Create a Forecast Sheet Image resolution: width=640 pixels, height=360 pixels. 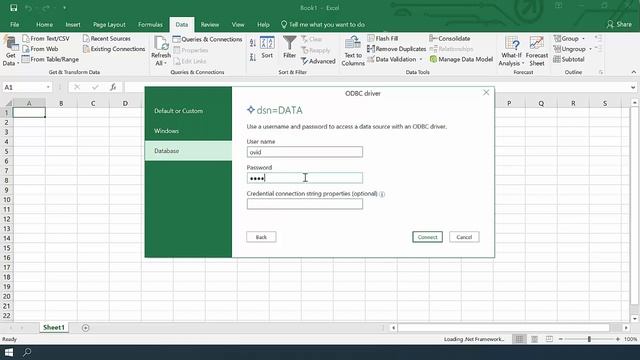(x=537, y=51)
